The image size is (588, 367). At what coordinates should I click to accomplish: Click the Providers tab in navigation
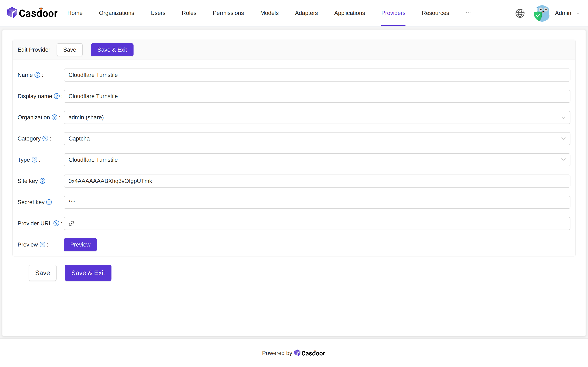[393, 13]
